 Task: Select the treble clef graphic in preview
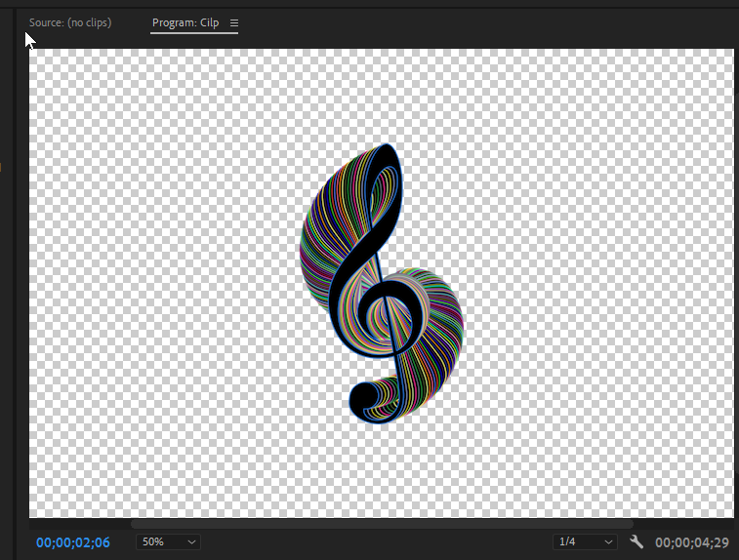(380, 285)
